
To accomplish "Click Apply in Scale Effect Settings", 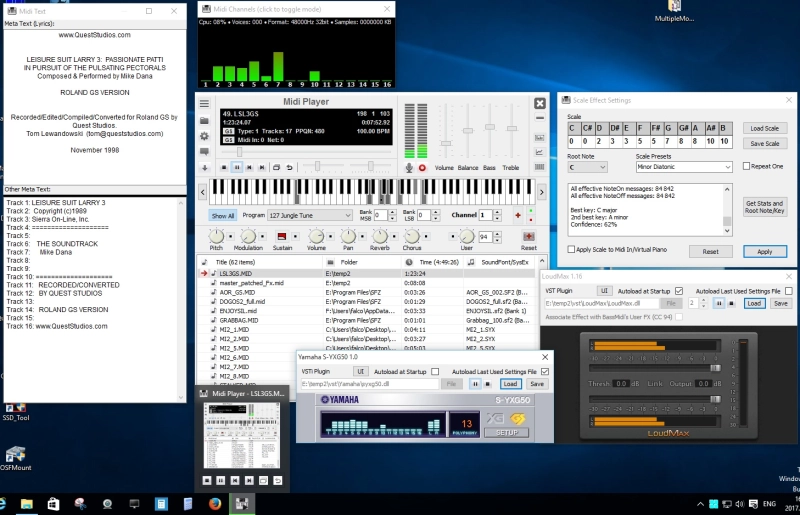I will pyautogui.click(x=764, y=252).
